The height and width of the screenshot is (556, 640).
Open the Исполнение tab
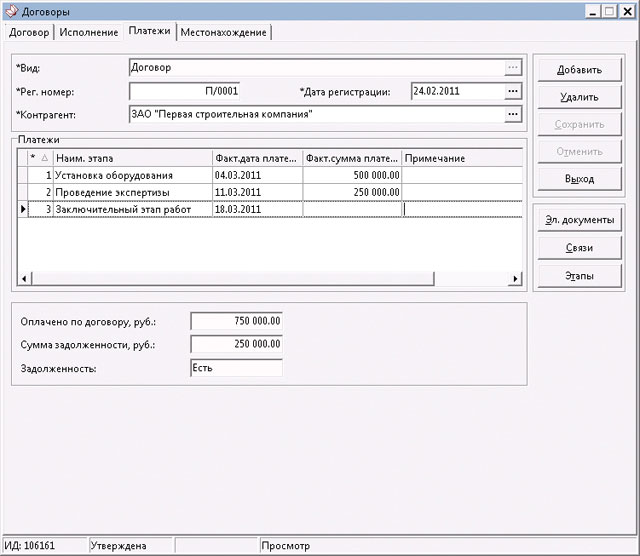click(x=89, y=32)
